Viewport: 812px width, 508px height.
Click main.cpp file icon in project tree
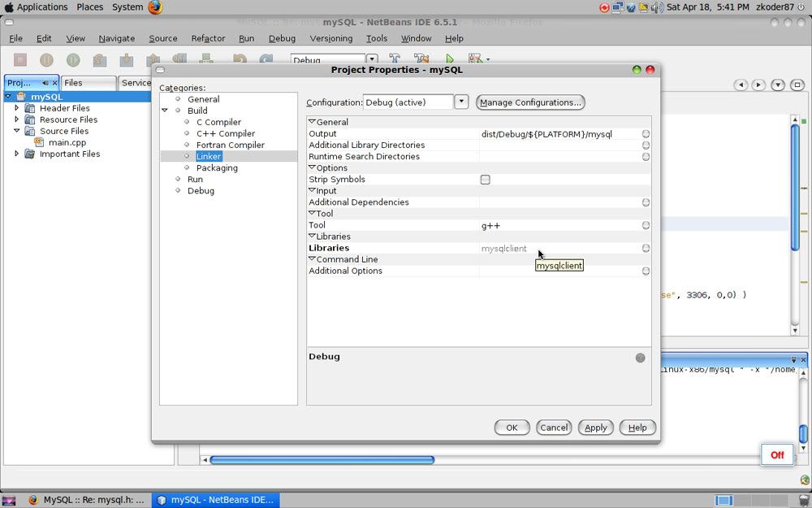[39, 142]
